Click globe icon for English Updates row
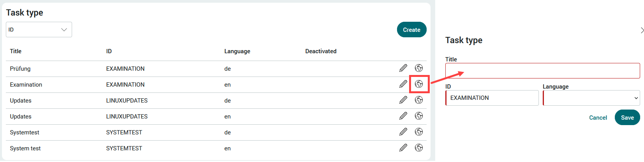 tap(419, 116)
